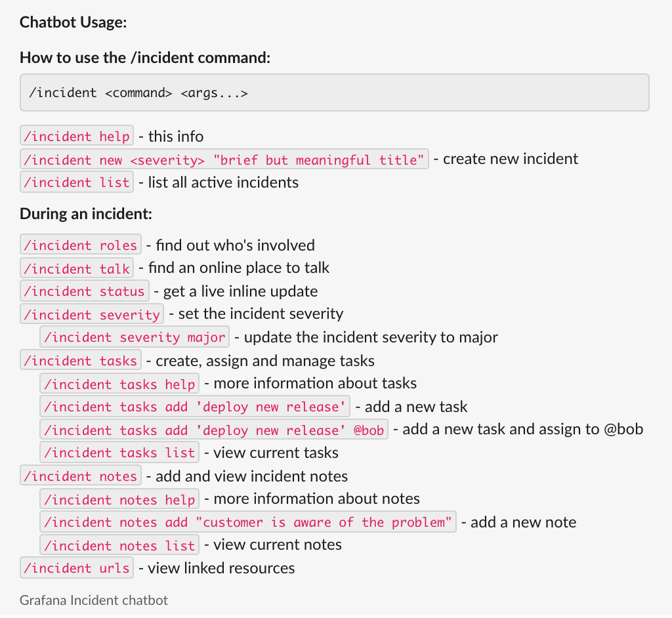Click the /incident notes command
The image size is (672, 618).
[x=81, y=476]
